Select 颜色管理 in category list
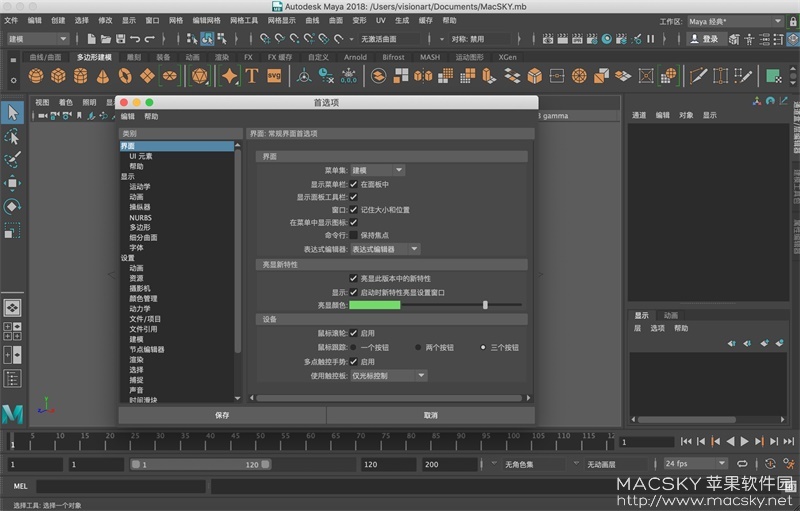This screenshot has width=800, height=511. click(143, 298)
